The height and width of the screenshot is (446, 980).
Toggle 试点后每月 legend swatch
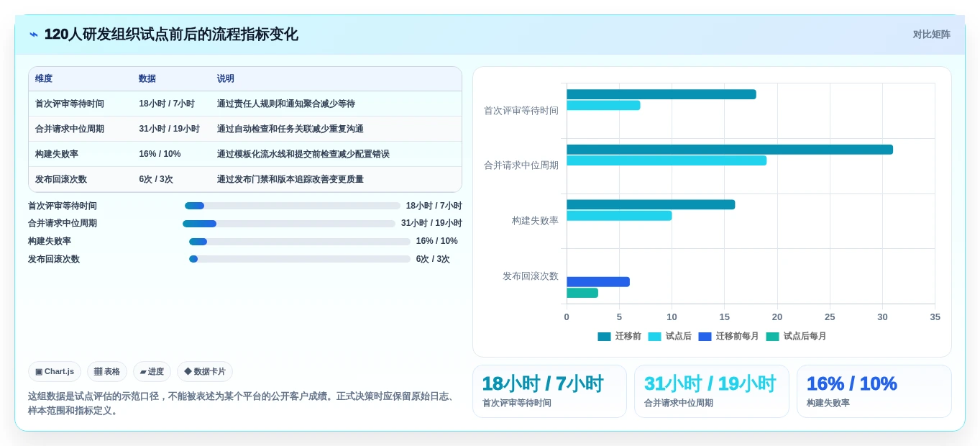pos(772,337)
